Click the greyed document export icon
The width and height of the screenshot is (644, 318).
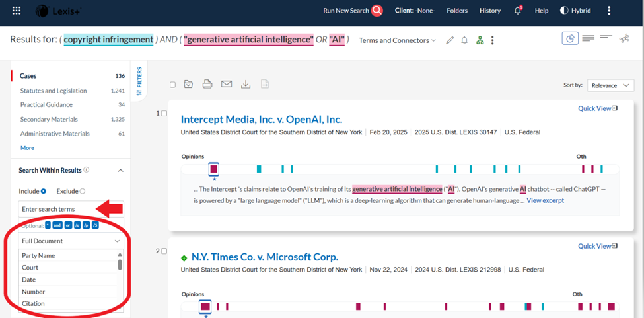point(264,84)
